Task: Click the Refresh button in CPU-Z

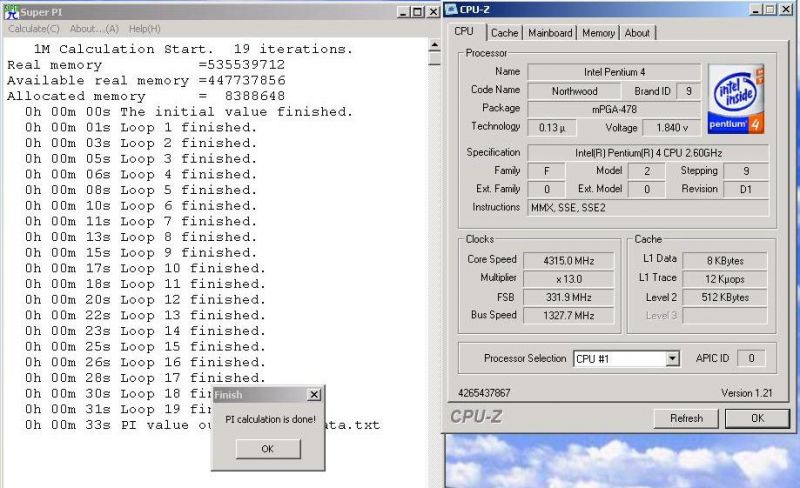Action: (686, 419)
